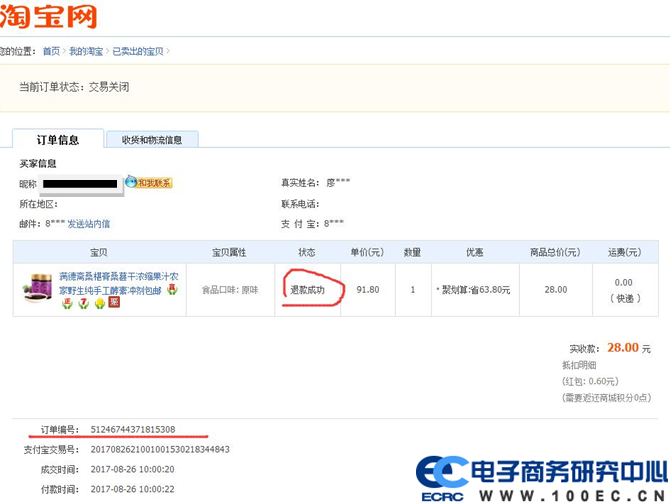Viewport: 670px width, 504px height.
Task: Click the 状态 column header
Action: tap(307, 252)
